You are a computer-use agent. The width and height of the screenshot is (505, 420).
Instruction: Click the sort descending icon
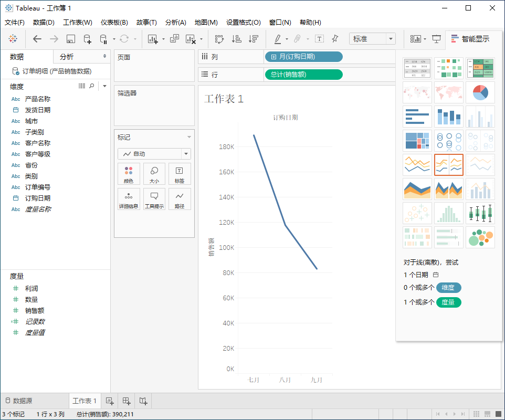254,39
